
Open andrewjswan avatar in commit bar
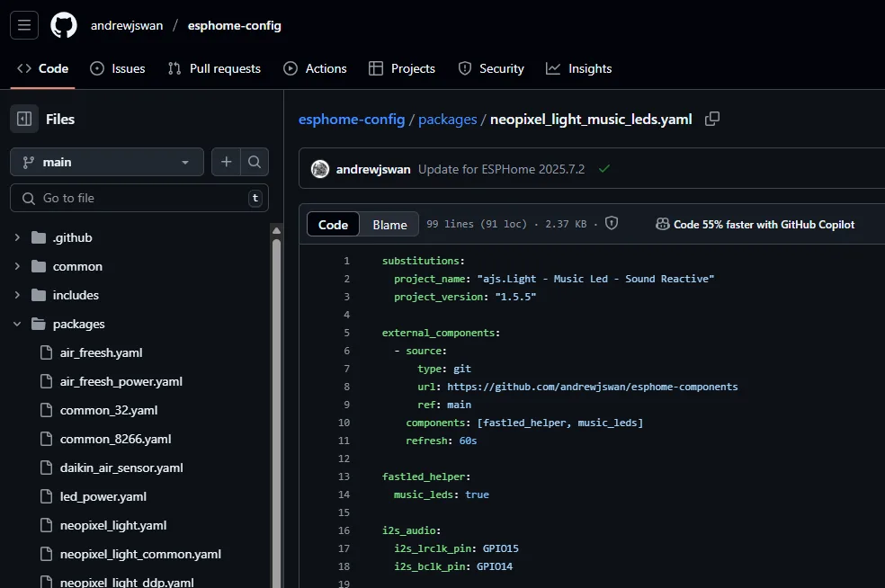[x=320, y=169]
